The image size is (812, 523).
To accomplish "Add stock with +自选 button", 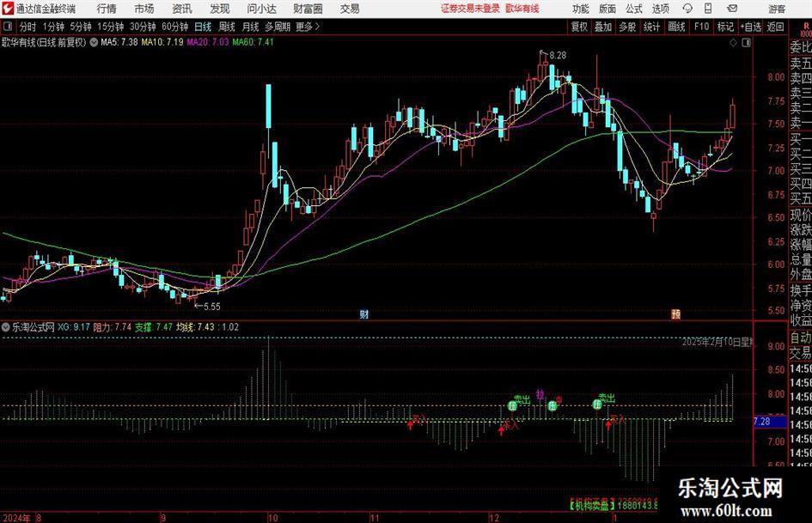I will coord(751,27).
